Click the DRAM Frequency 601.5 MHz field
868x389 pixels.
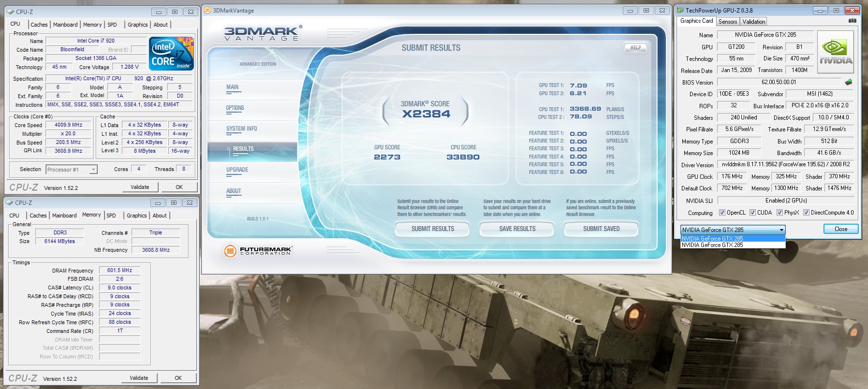click(x=119, y=271)
